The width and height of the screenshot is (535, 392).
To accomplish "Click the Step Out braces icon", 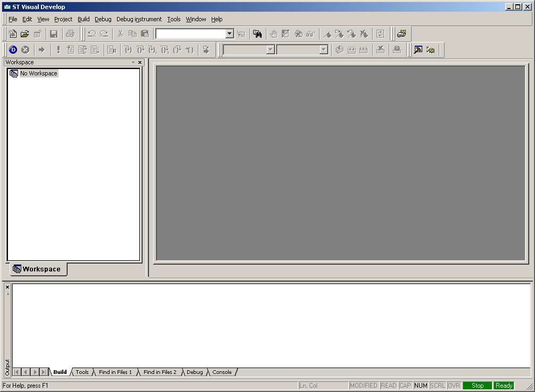I will click(177, 50).
